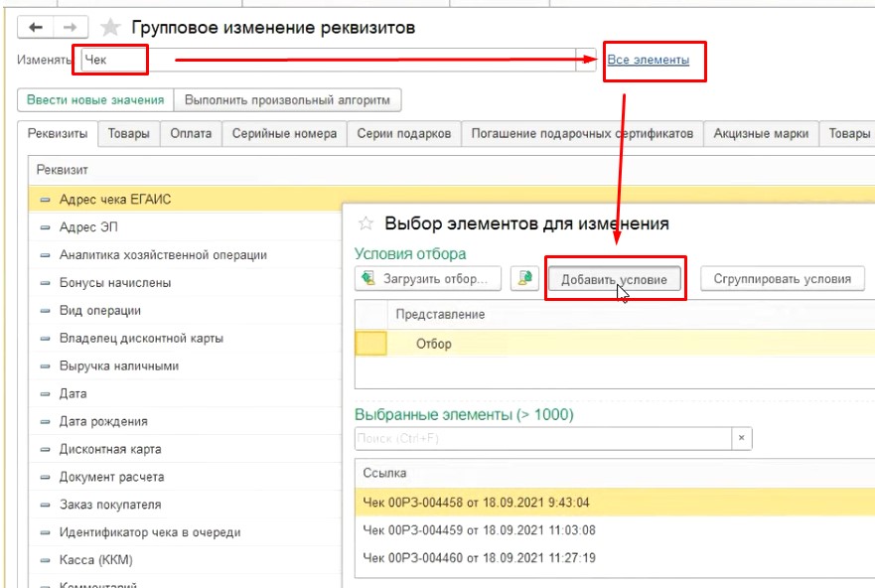875x588 pixels.
Task: Open the Все элементы link
Action: point(648,60)
